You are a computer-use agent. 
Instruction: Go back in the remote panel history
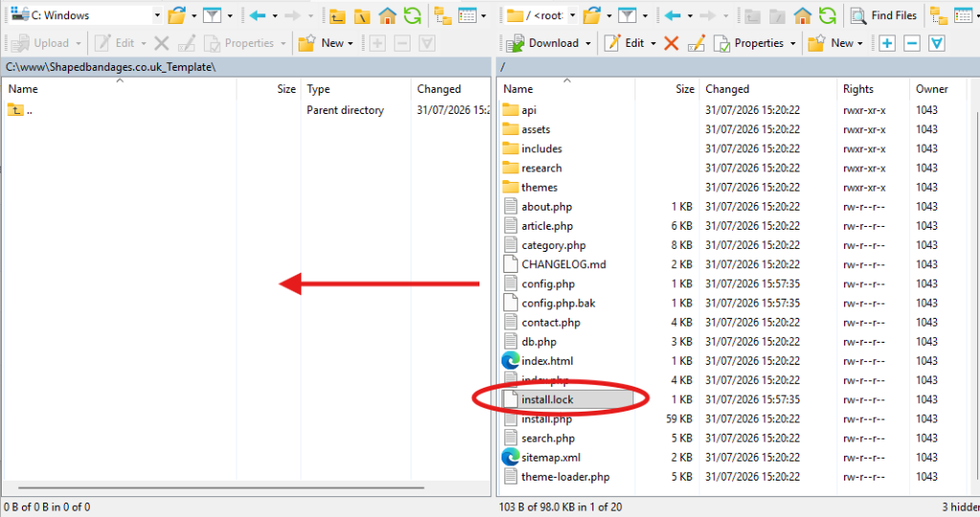pyautogui.click(x=673, y=15)
